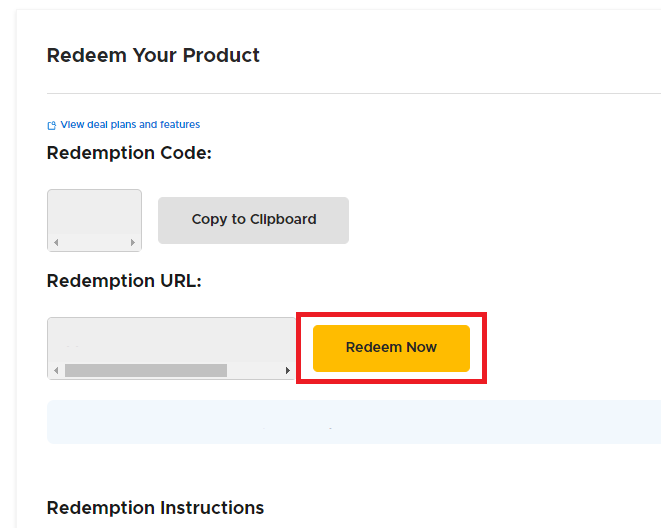Click left scroll arrow in Redemption URL box
The image size is (661, 528).
click(x=56, y=371)
